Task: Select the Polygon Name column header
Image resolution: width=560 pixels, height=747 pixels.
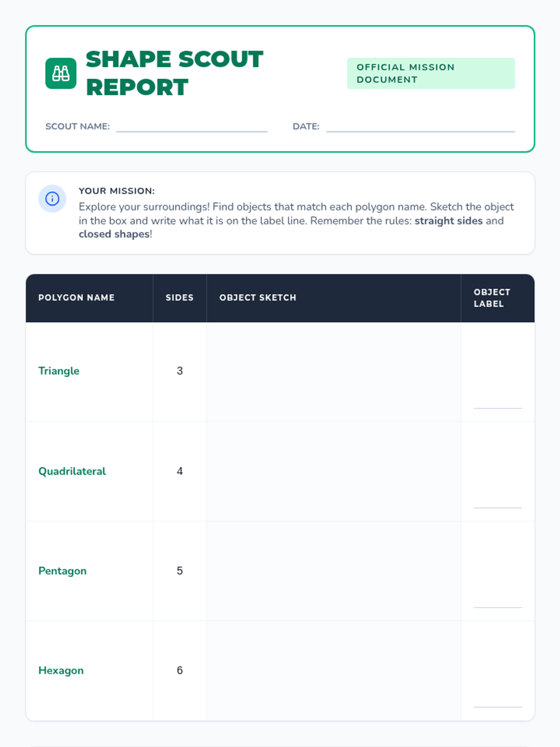Action: point(77,298)
